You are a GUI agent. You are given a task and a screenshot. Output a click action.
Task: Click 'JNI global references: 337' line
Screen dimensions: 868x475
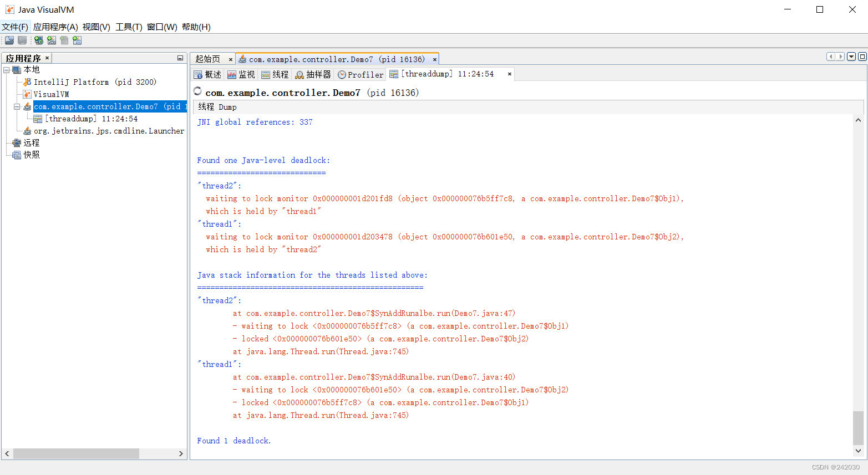point(255,122)
